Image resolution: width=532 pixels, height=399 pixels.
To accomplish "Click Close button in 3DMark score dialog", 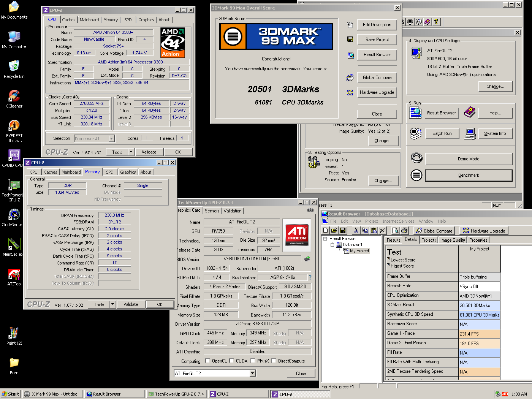I will point(377,114).
